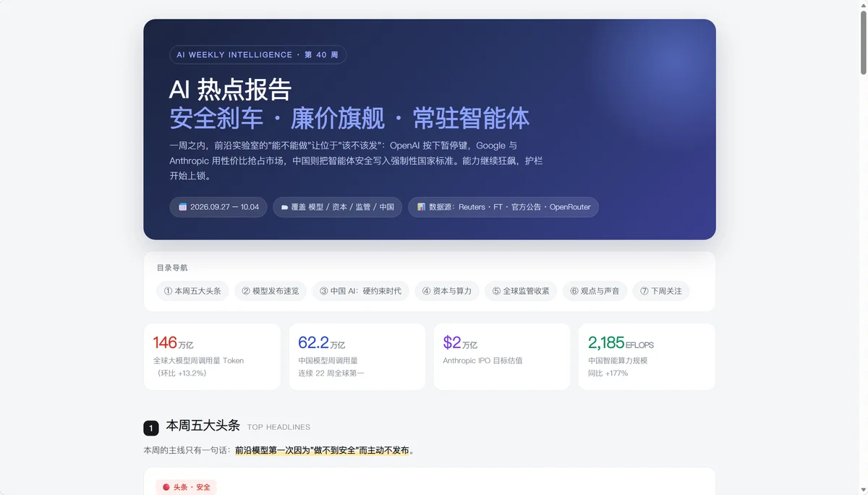The image size is (868, 495).
Task: Select the 覆盖 模型 / 资本 / 监管 / 中国 pill
Action: [337, 207]
